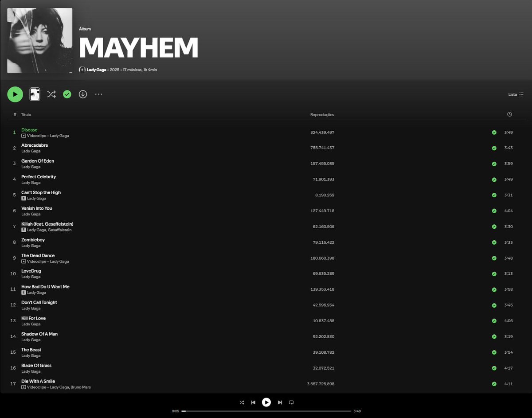Select Die With A Smile track

[x=38, y=381]
